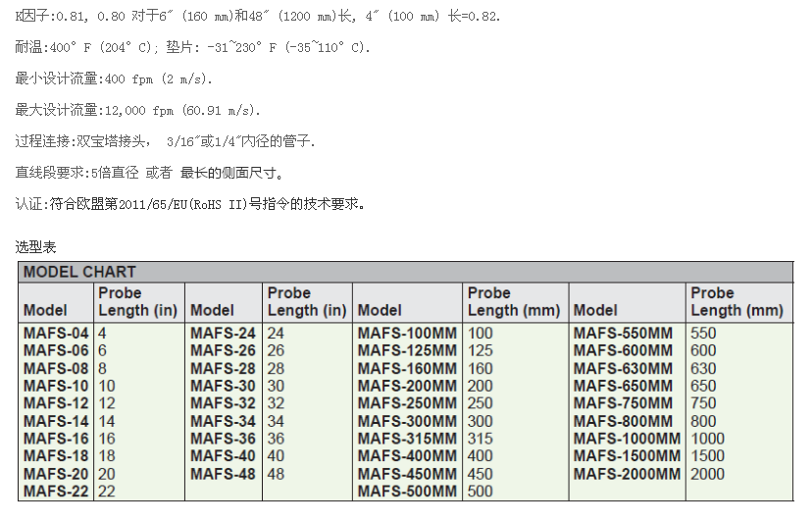
Task: Click model cell MAFS-2000MM
Action: tap(627, 474)
